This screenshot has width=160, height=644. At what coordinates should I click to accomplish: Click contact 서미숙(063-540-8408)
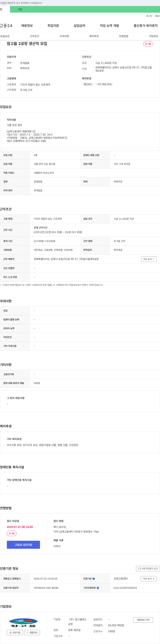click(46, 588)
